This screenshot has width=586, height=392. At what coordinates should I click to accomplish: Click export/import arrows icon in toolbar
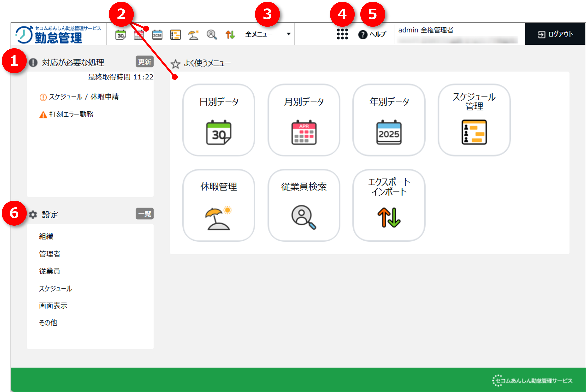click(x=230, y=34)
